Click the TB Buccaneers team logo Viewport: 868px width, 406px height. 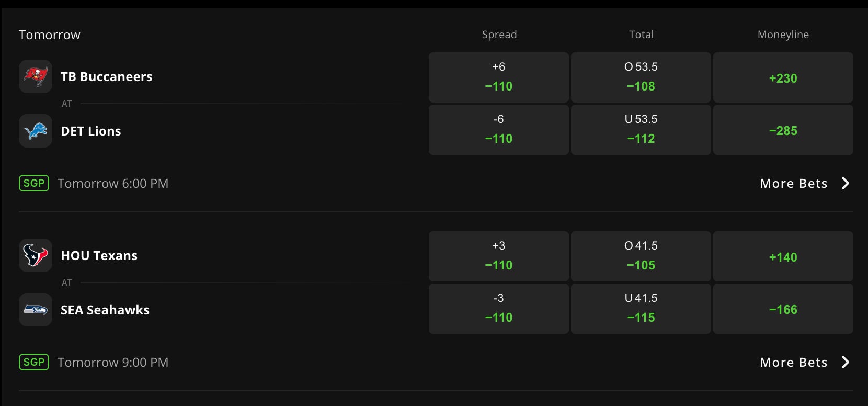(x=36, y=76)
